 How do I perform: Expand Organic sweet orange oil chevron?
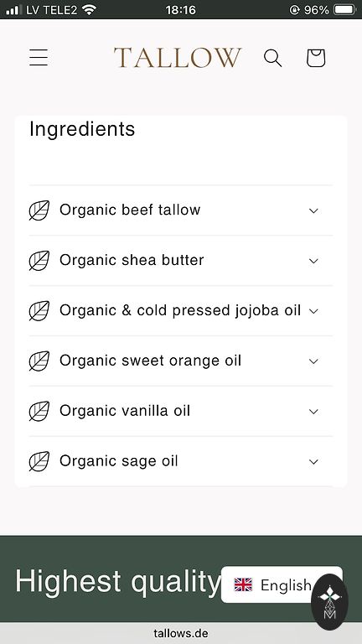click(x=313, y=361)
